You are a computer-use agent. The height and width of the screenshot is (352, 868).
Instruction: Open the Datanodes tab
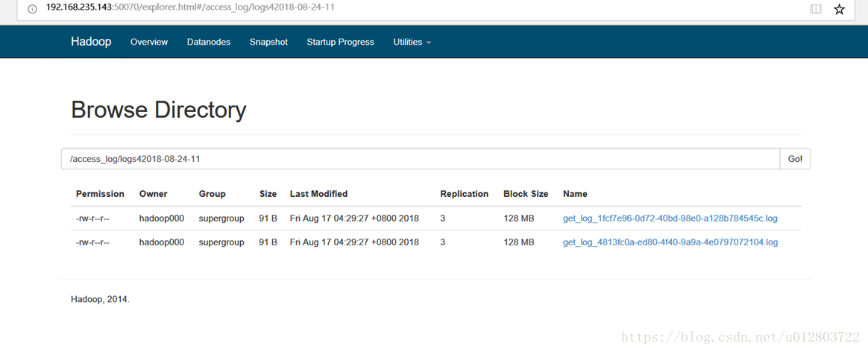(209, 42)
